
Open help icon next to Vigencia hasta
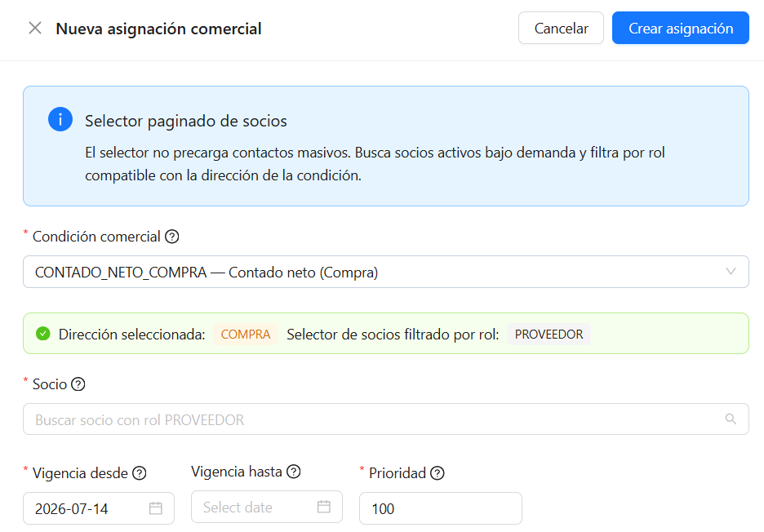[x=293, y=472]
